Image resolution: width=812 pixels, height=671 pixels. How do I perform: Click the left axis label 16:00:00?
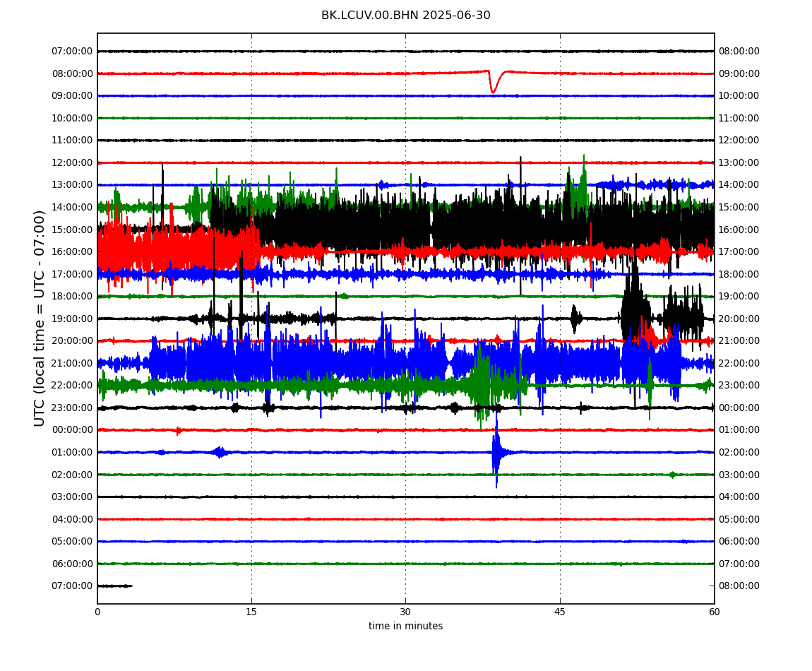tap(72, 252)
